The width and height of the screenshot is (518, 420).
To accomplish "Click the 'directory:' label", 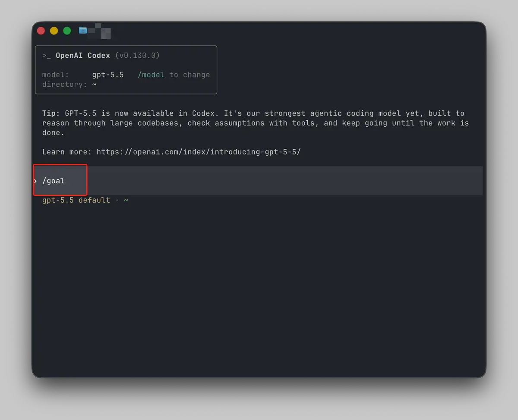I will click(x=65, y=85).
